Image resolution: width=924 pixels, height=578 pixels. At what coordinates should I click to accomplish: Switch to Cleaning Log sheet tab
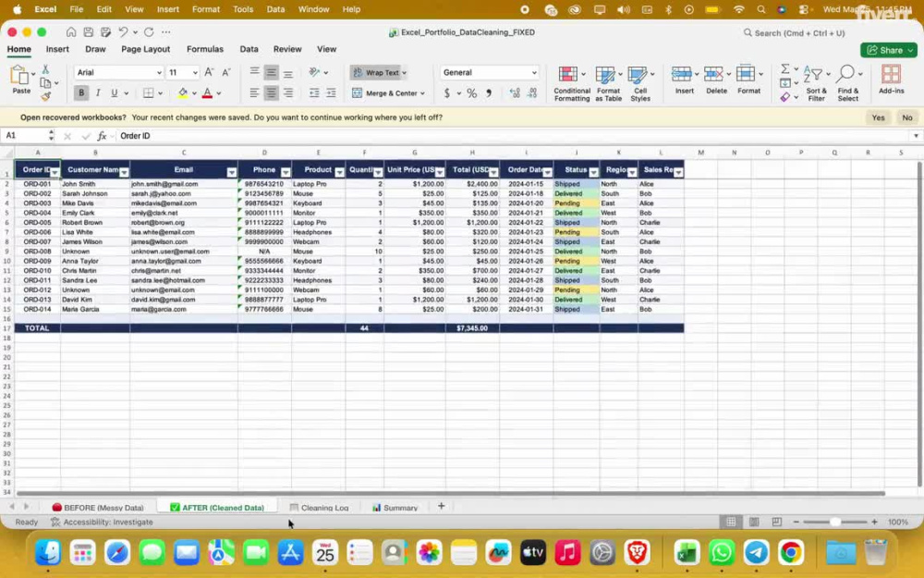(x=319, y=507)
